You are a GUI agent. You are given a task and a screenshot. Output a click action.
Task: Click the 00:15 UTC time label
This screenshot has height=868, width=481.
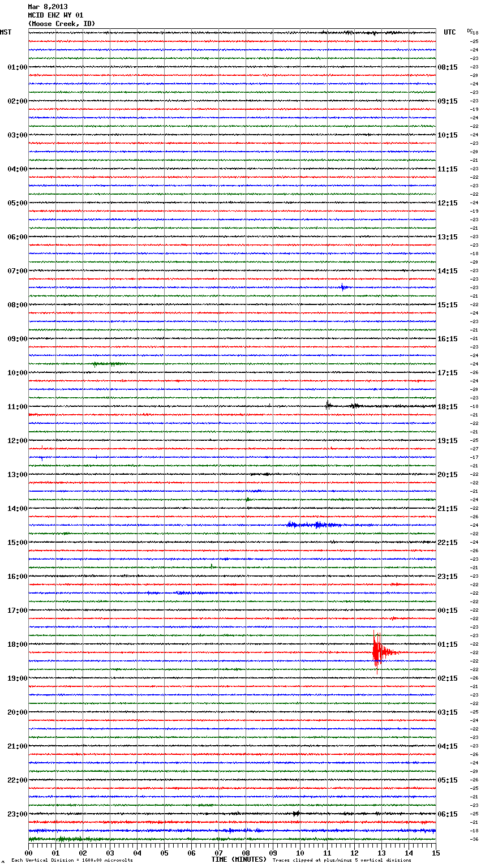448,611
